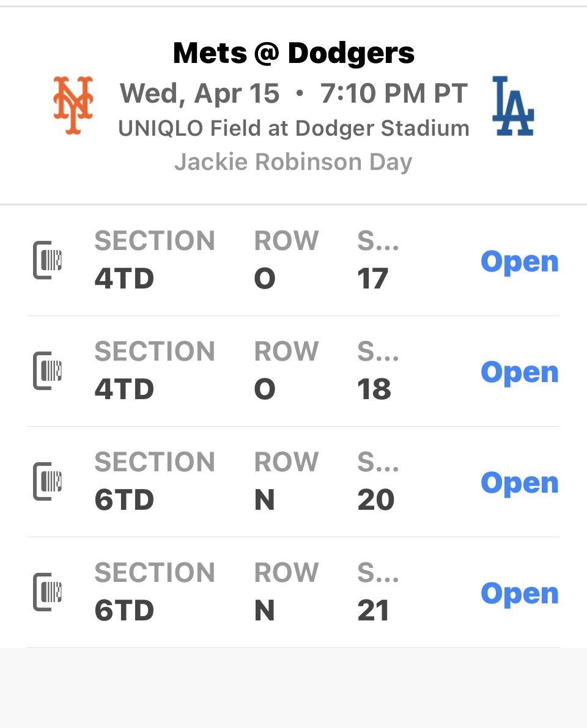Open the ticket for seat 18
This screenshot has height=728, width=587.
pyautogui.click(x=519, y=372)
